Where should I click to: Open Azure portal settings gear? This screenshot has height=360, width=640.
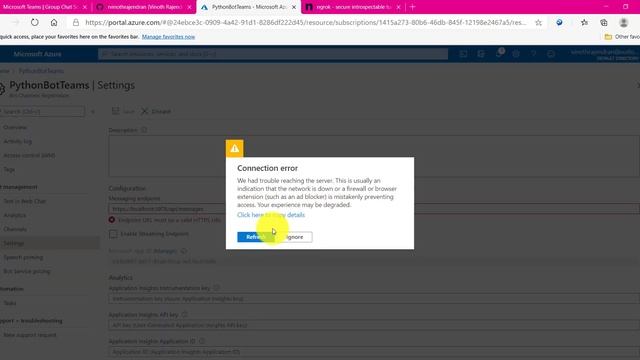click(x=516, y=54)
